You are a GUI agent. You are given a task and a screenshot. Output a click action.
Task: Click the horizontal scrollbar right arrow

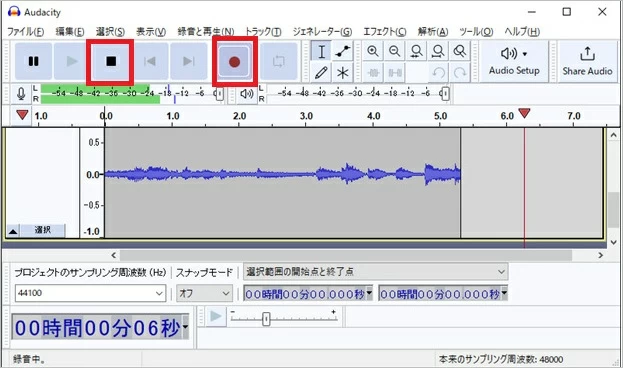[600, 255]
